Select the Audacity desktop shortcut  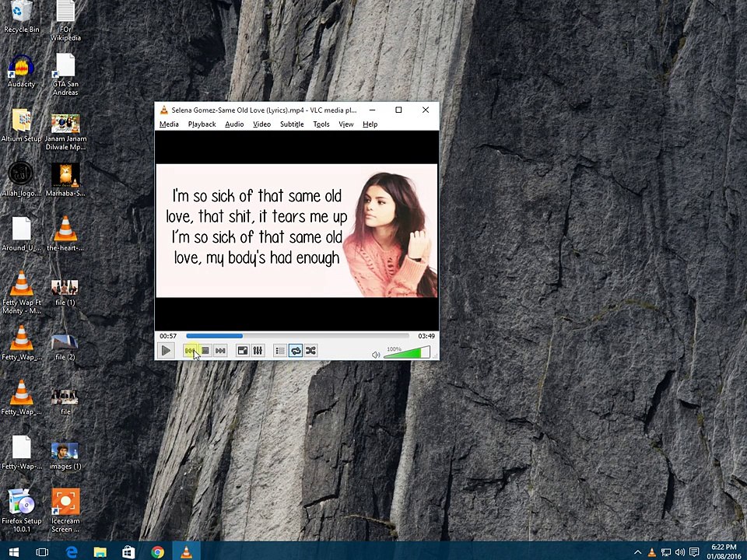pos(22,71)
